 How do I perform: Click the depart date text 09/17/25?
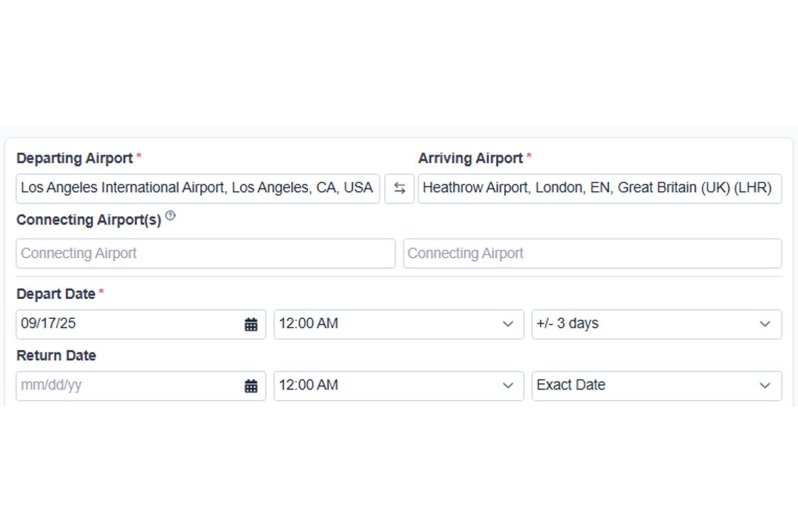point(48,324)
